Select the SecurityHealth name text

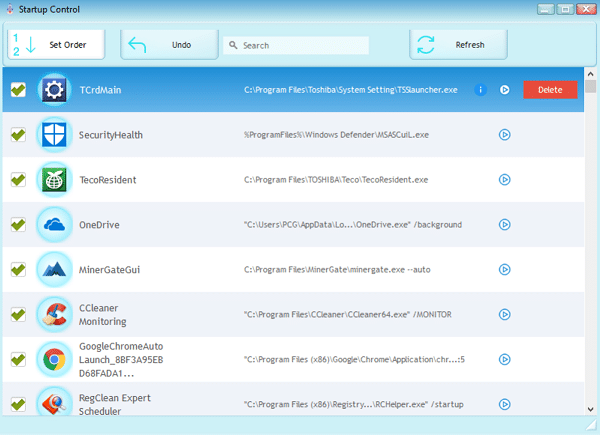pos(111,135)
